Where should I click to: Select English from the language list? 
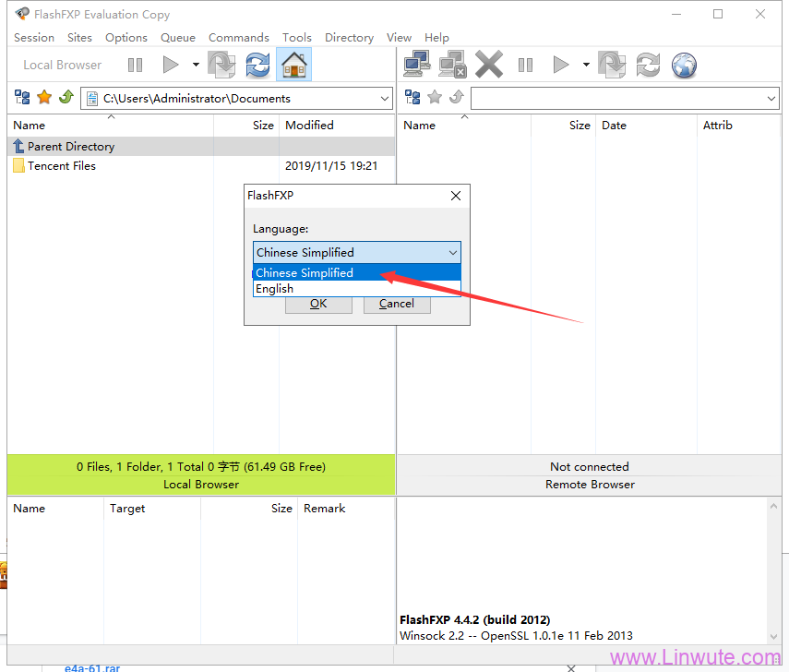click(357, 288)
